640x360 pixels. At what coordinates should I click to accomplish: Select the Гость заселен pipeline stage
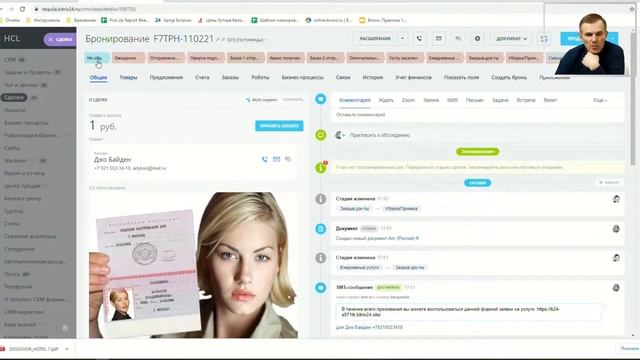click(x=403, y=58)
